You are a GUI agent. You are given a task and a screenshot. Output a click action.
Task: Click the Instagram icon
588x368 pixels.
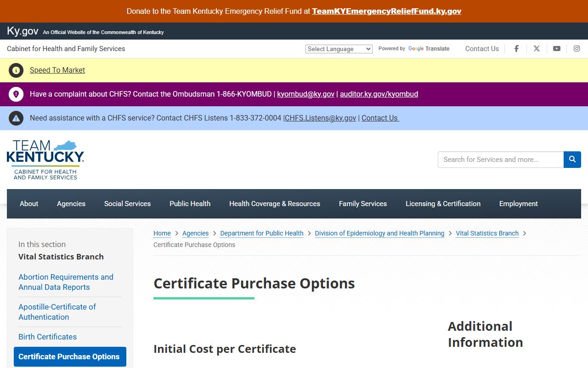[577, 49]
